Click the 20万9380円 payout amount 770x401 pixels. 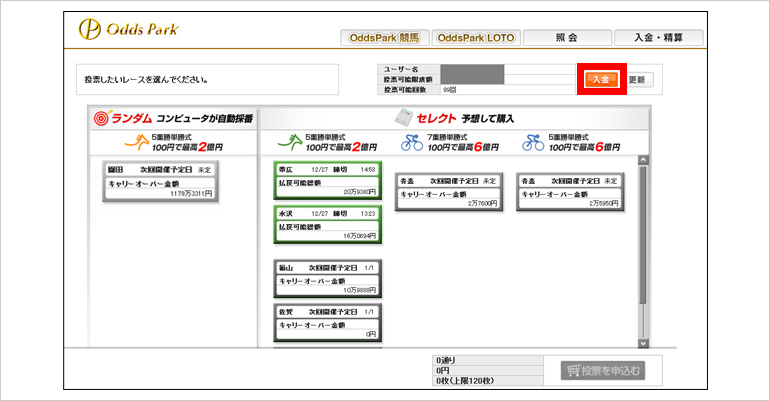pyautogui.click(x=359, y=192)
